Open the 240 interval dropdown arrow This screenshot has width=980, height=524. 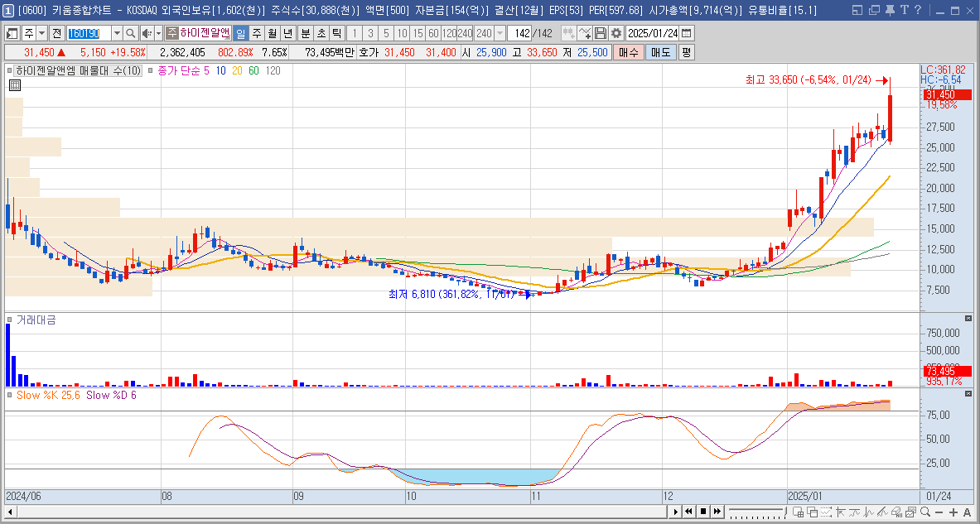coord(500,34)
